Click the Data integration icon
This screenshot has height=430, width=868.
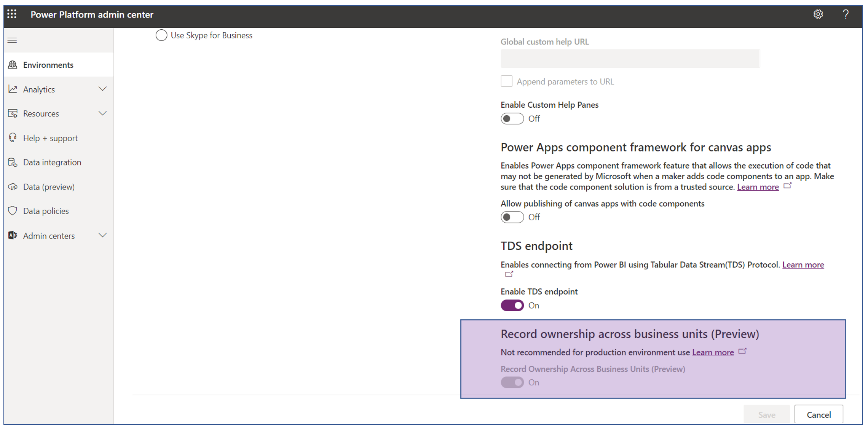[x=13, y=162]
